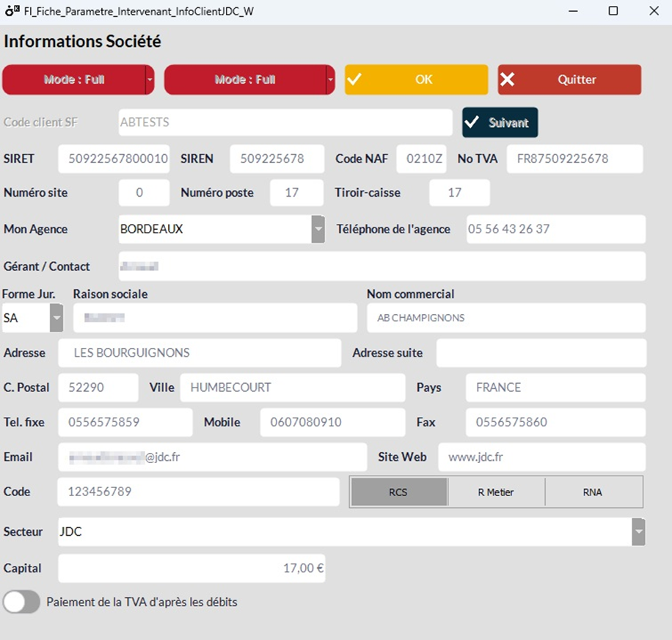Select the RNA tab

pos(593,492)
